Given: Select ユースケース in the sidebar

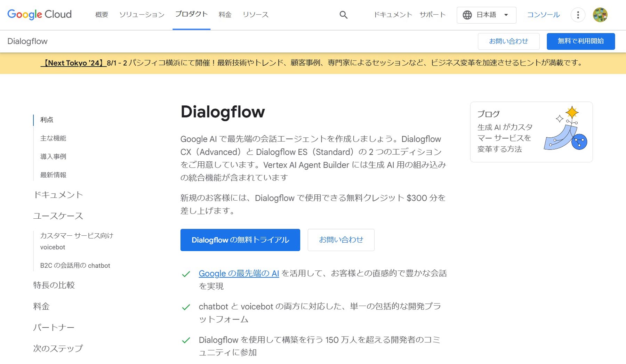Looking at the screenshot, I should 58,216.
